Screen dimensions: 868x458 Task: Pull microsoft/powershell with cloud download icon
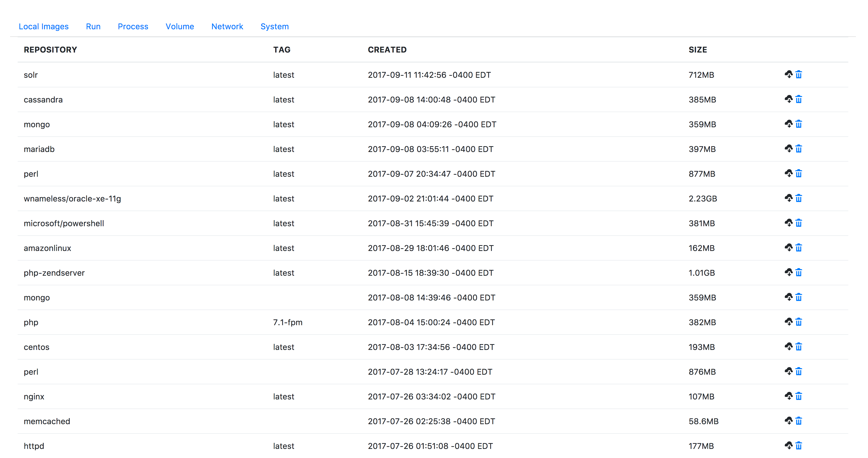[788, 223]
